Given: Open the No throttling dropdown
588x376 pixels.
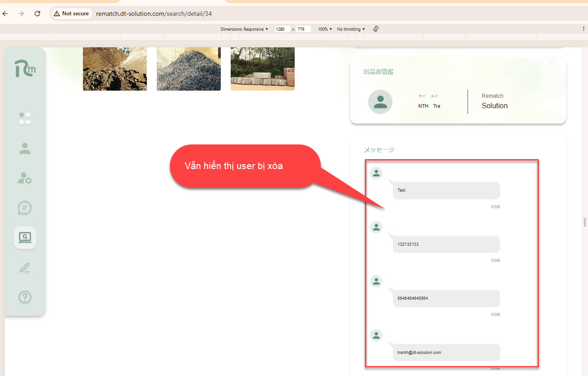Looking at the screenshot, I should (351, 29).
